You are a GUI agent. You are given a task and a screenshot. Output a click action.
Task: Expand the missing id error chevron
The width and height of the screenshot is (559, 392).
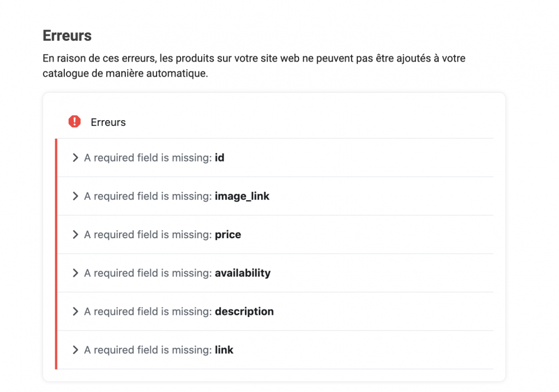point(75,158)
